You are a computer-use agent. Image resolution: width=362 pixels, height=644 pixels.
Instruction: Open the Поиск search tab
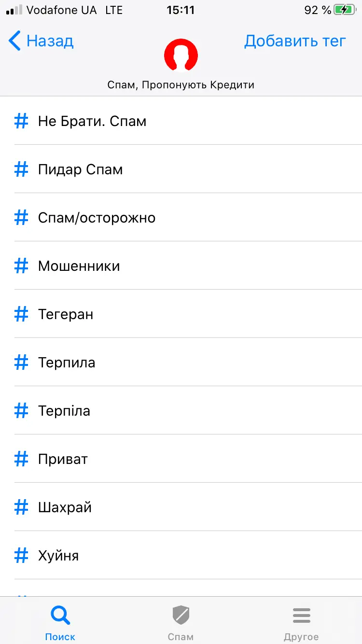[60, 623]
